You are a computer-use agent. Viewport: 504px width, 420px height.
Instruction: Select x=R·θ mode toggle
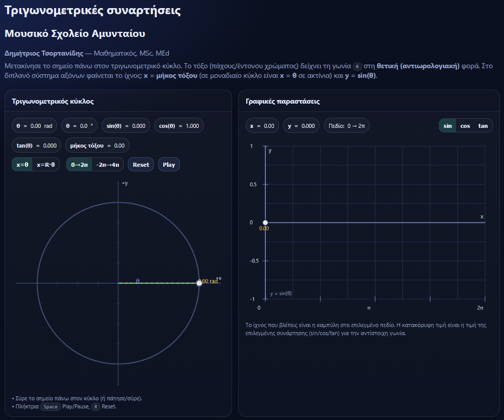(45, 165)
